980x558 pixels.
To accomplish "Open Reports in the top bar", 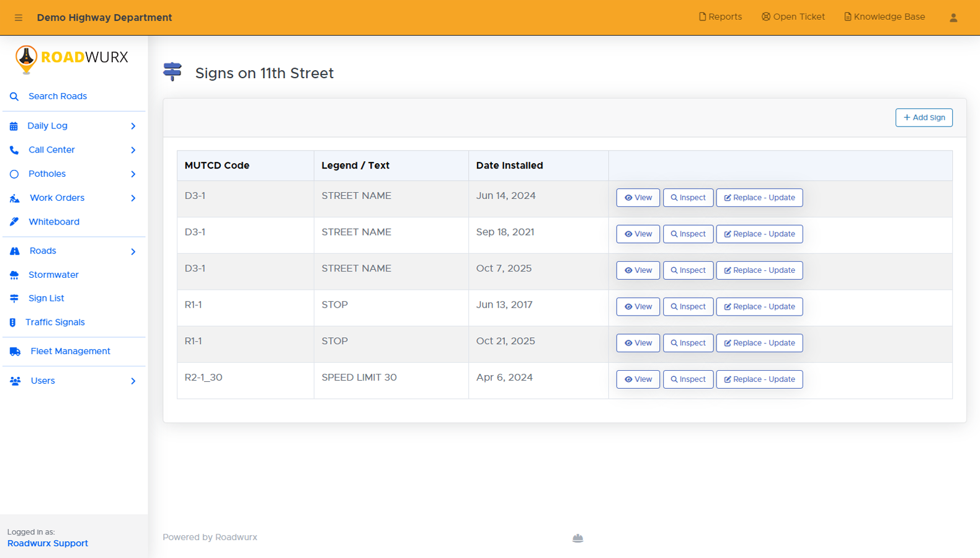I will (x=720, y=17).
